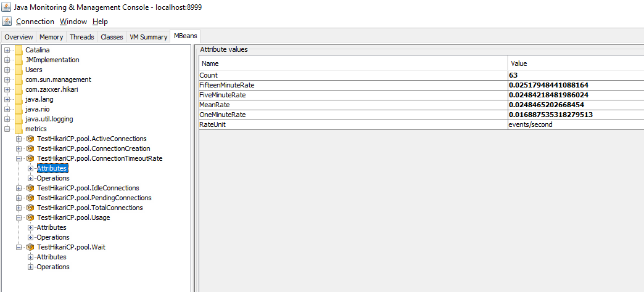Expand Attributes under ConnectionTimeoutRate

click(x=30, y=168)
